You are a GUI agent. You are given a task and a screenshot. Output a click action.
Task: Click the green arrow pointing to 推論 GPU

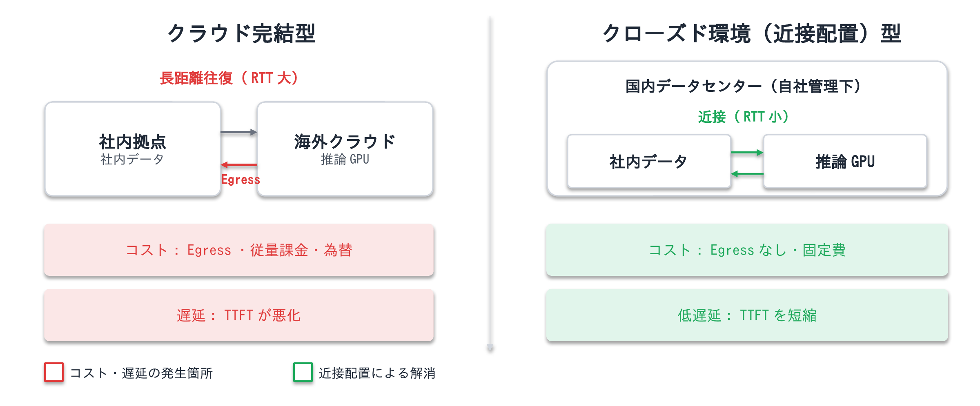[747, 153]
